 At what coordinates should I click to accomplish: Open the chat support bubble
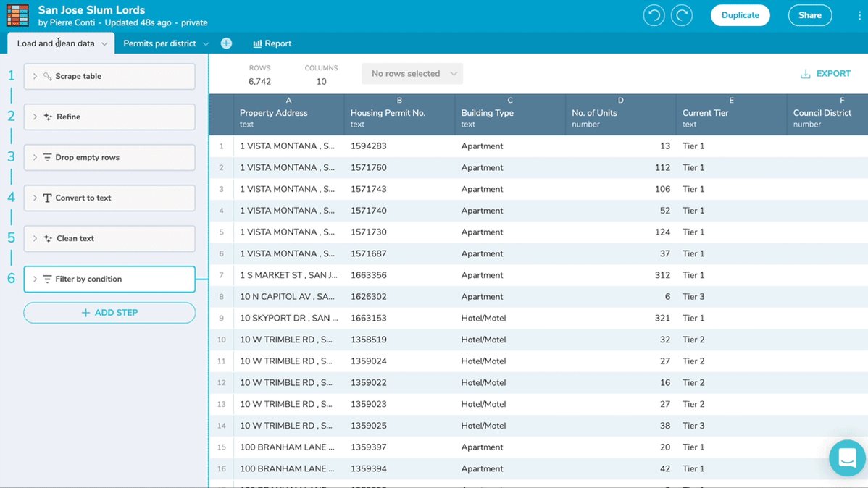[x=847, y=458]
